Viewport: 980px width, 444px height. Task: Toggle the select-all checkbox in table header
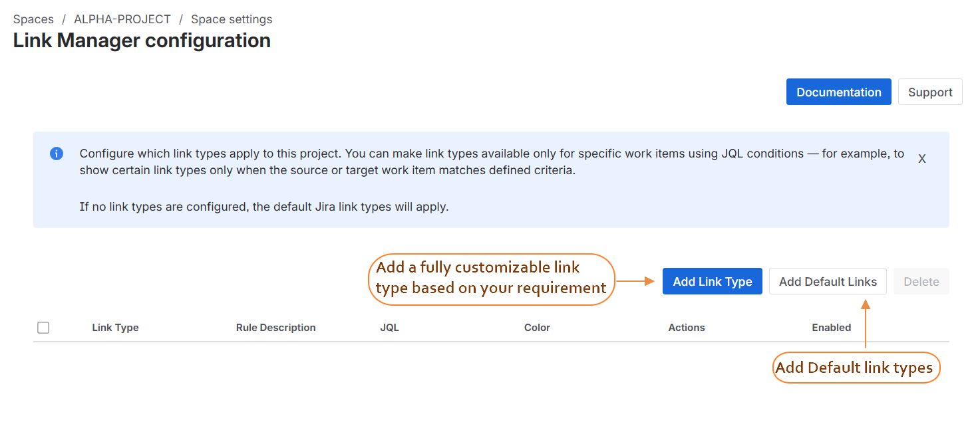click(x=43, y=327)
